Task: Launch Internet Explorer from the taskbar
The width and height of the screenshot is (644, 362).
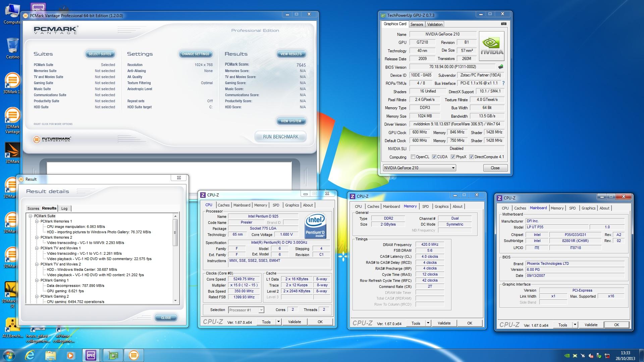Action: coord(30,355)
